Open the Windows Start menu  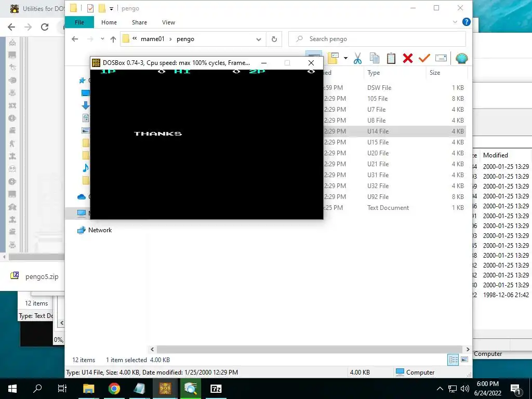tap(12, 389)
